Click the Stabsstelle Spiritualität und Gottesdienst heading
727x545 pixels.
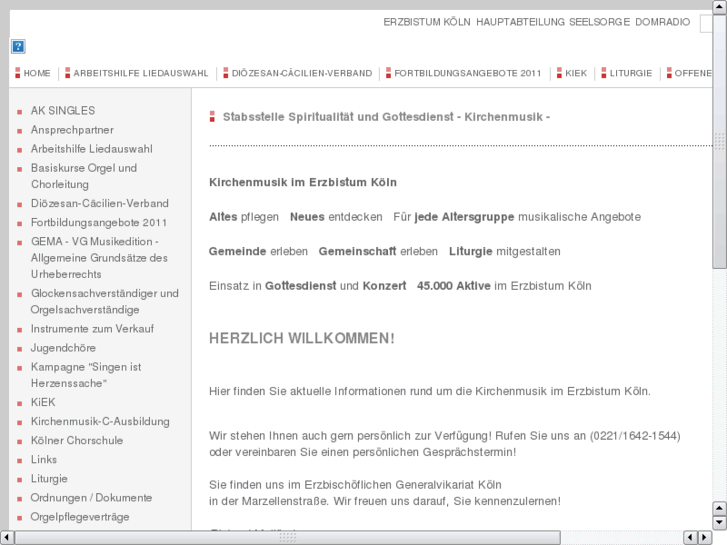pos(386,117)
